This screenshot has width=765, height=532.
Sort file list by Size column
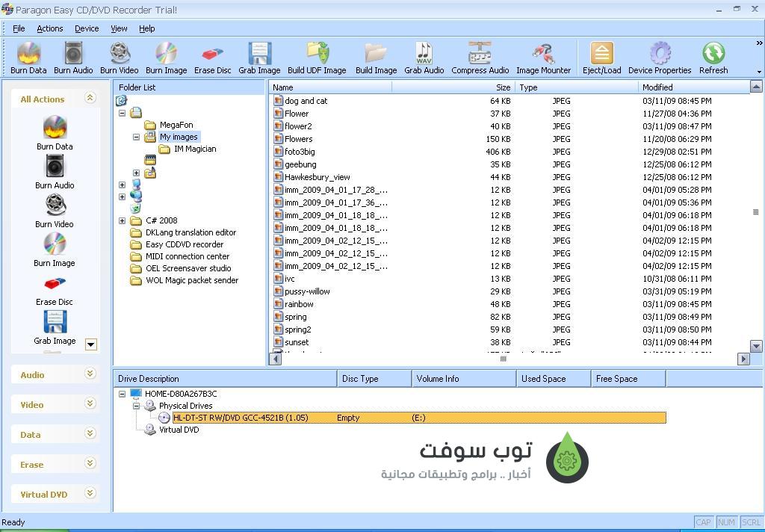[x=452, y=87]
